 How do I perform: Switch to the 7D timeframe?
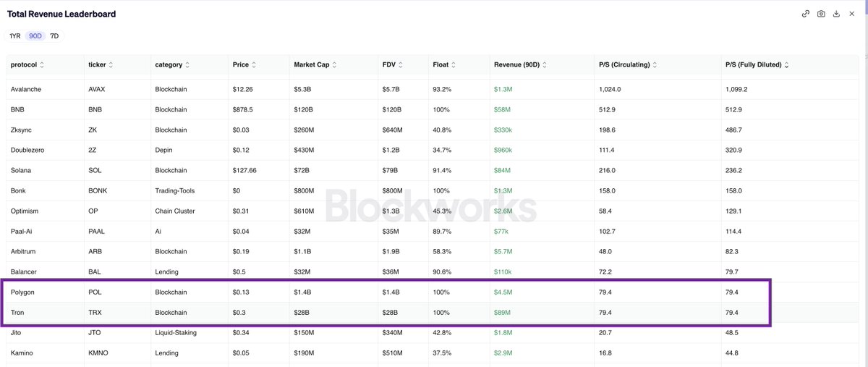point(54,35)
